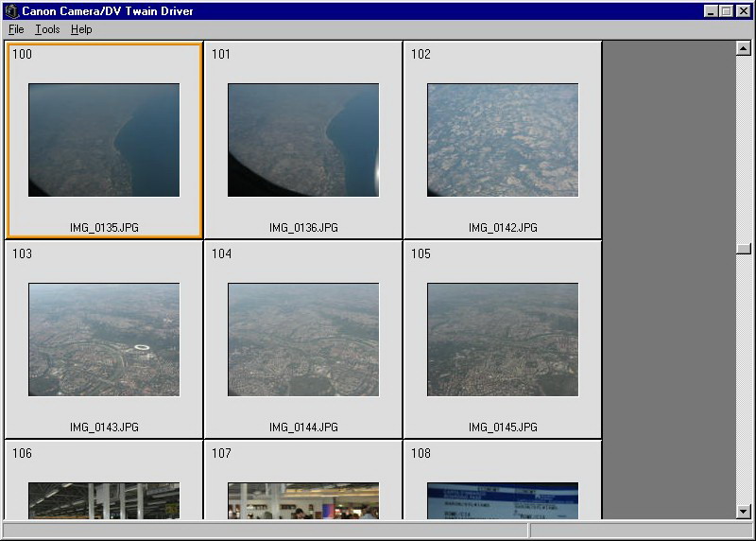Click the camera icon in title bar
The width and height of the screenshot is (756, 541).
(11, 10)
